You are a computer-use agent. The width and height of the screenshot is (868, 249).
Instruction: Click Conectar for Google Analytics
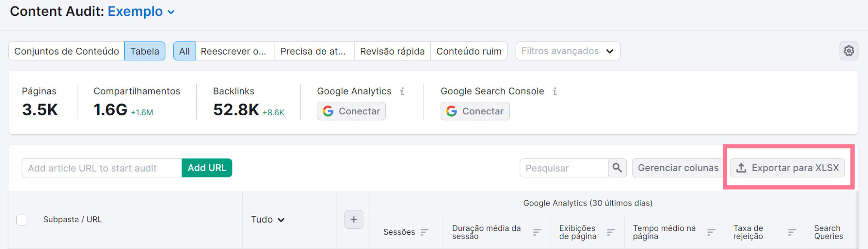pyautogui.click(x=351, y=111)
